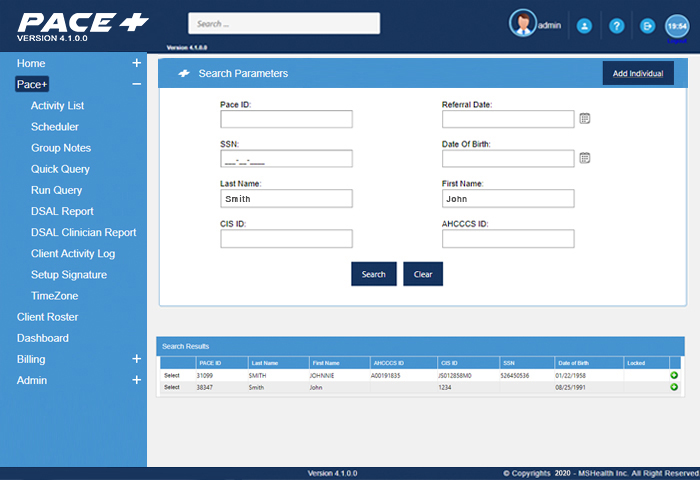Click the First Name field

coord(508,199)
